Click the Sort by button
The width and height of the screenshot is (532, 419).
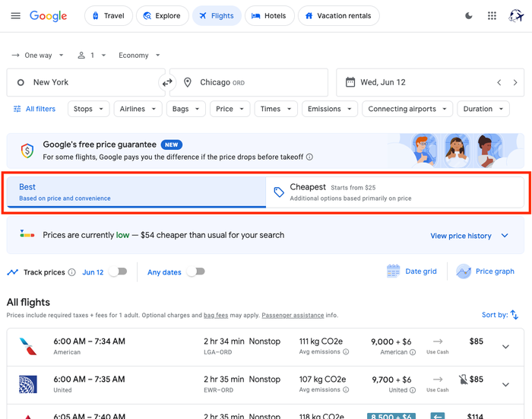[500, 315]
